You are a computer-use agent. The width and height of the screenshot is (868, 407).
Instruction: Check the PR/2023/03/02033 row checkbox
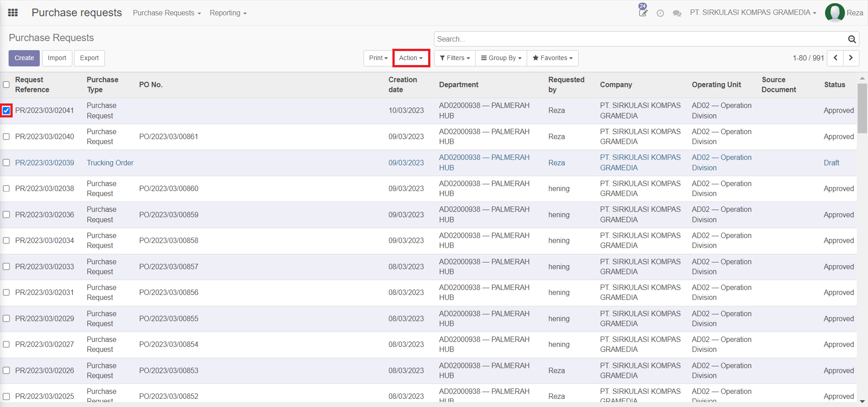6,267
